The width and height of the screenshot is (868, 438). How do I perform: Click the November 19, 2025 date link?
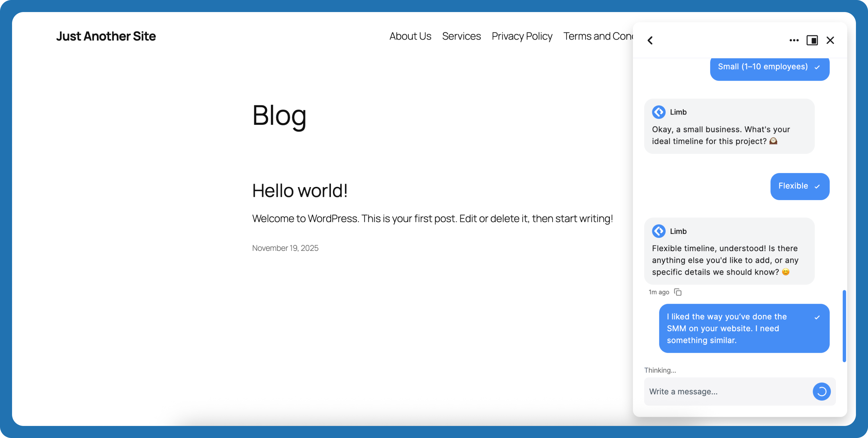click(x=285, y=248)
